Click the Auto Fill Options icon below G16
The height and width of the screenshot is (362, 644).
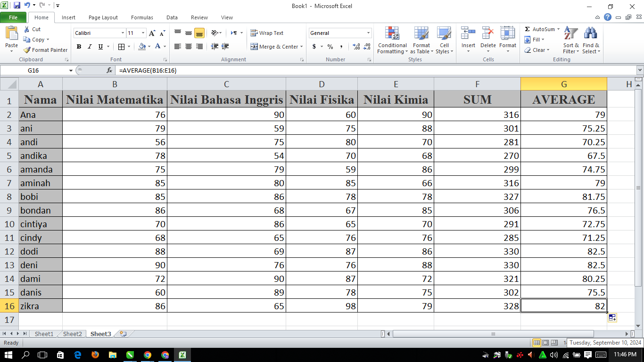coord(612,318)
